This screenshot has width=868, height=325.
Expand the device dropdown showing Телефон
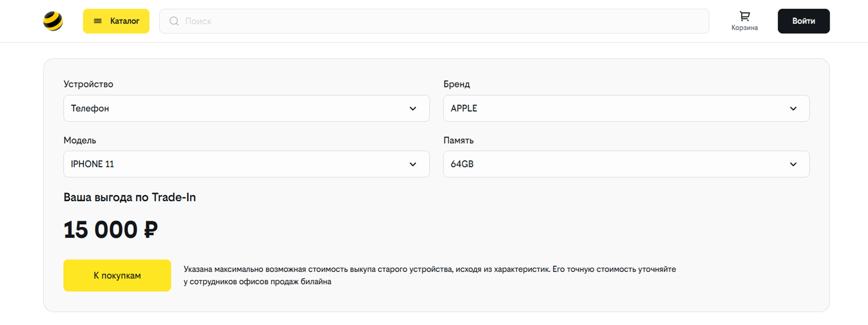(247, 108)
